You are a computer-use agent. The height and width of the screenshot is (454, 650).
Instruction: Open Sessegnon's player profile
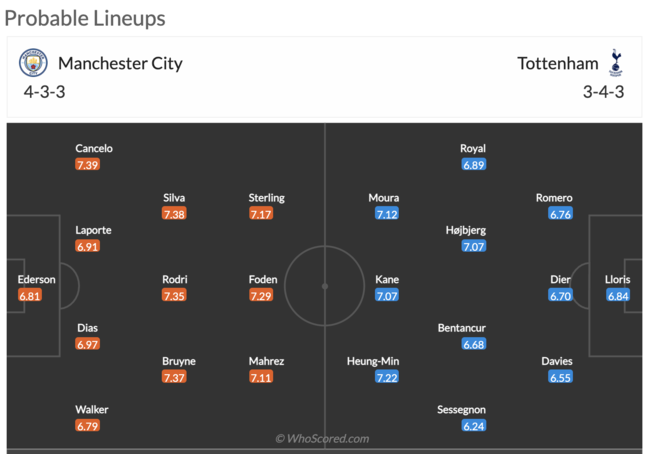pos(461,410)
